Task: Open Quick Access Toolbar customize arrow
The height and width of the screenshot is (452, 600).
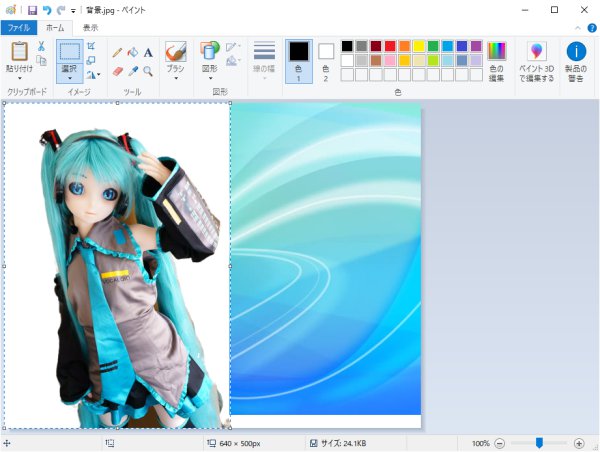Action: [73, 11]
